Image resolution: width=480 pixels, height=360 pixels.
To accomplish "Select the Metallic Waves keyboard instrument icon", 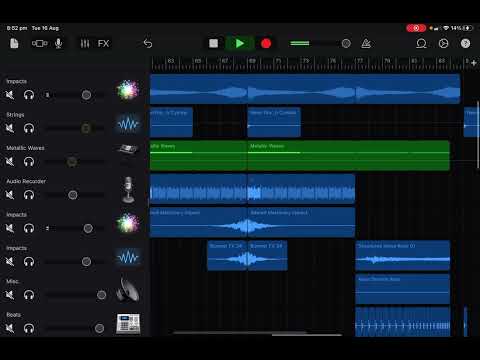I will coord(128,149).
